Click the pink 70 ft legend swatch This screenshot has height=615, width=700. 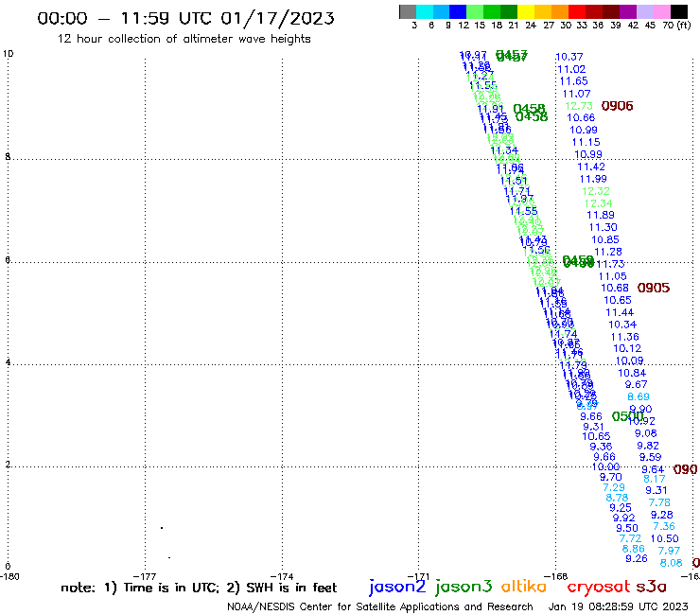click(x=661, y=11)
